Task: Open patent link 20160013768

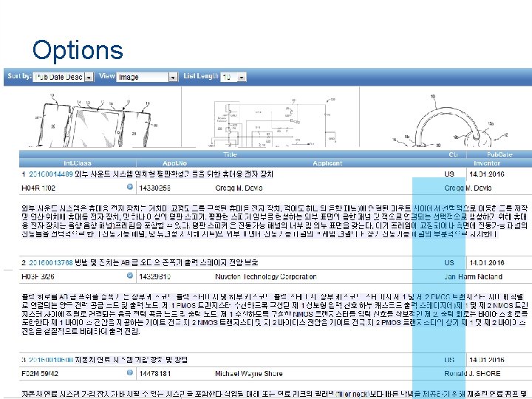Action: click(51, 262)
